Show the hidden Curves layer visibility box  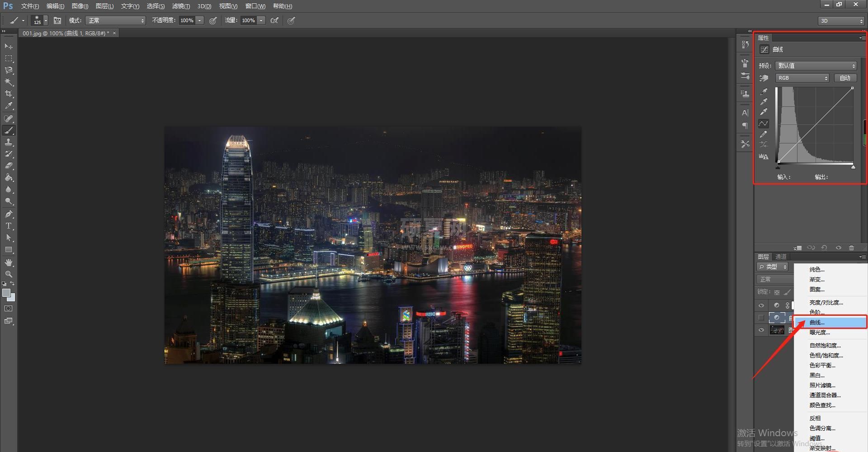click(x=761, y=318)
